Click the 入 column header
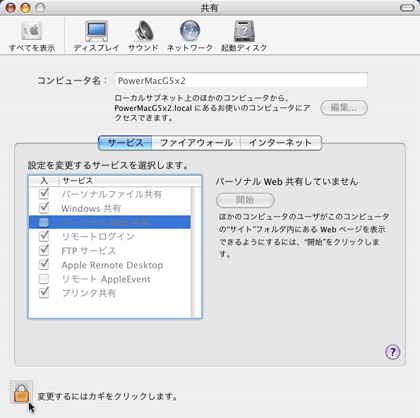This screenshot has height=418, width=420. point(44,181)
